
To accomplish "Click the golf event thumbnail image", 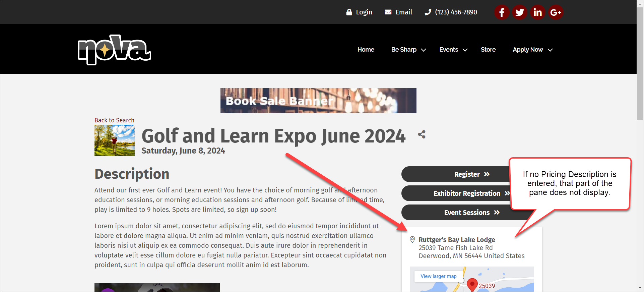I will (114, 140).
